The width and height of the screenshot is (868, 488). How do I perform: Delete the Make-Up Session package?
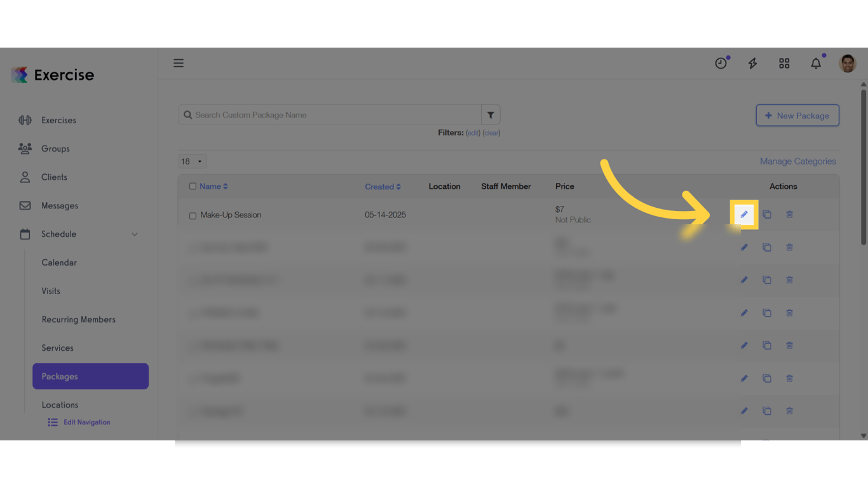(x=789, y=214)
